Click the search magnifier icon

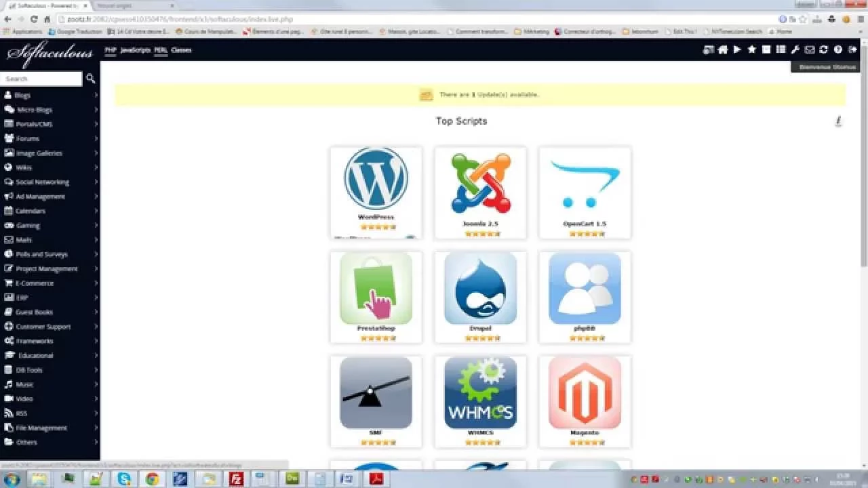point(90,79)
